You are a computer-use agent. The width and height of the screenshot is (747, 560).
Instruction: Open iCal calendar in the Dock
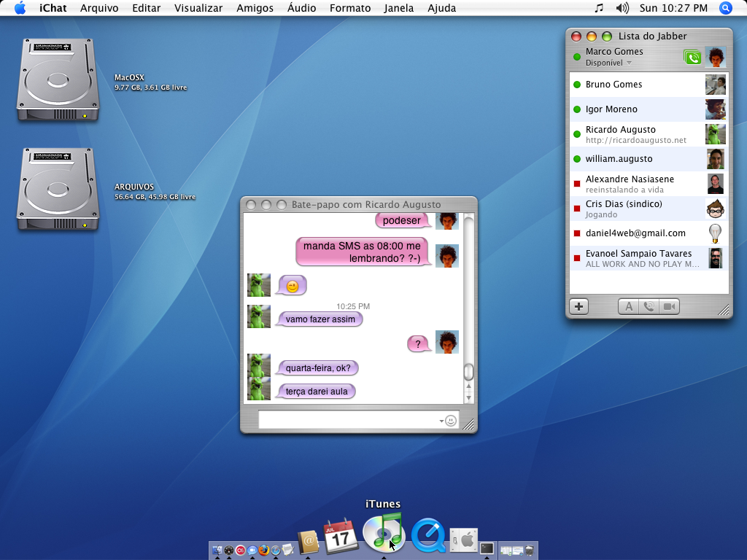pos(340,538)
